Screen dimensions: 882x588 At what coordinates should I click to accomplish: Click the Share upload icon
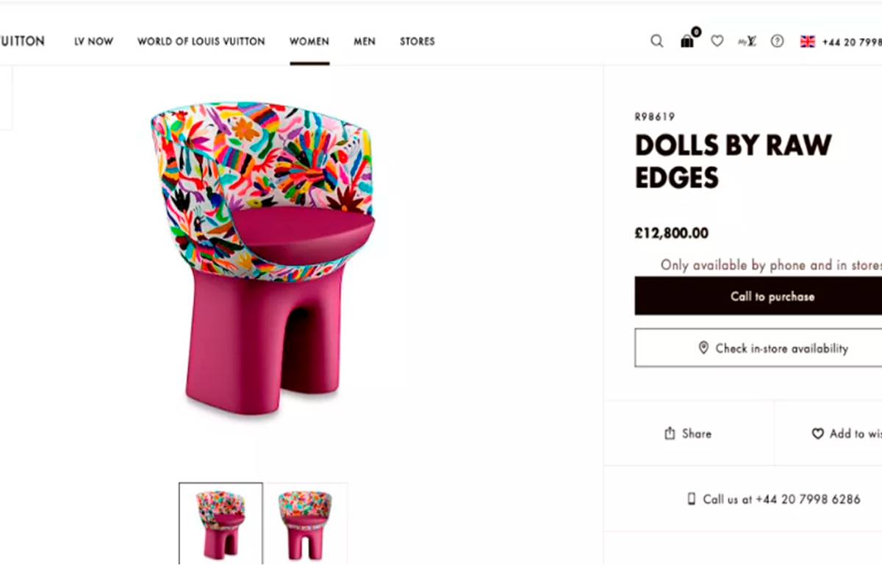670,434
